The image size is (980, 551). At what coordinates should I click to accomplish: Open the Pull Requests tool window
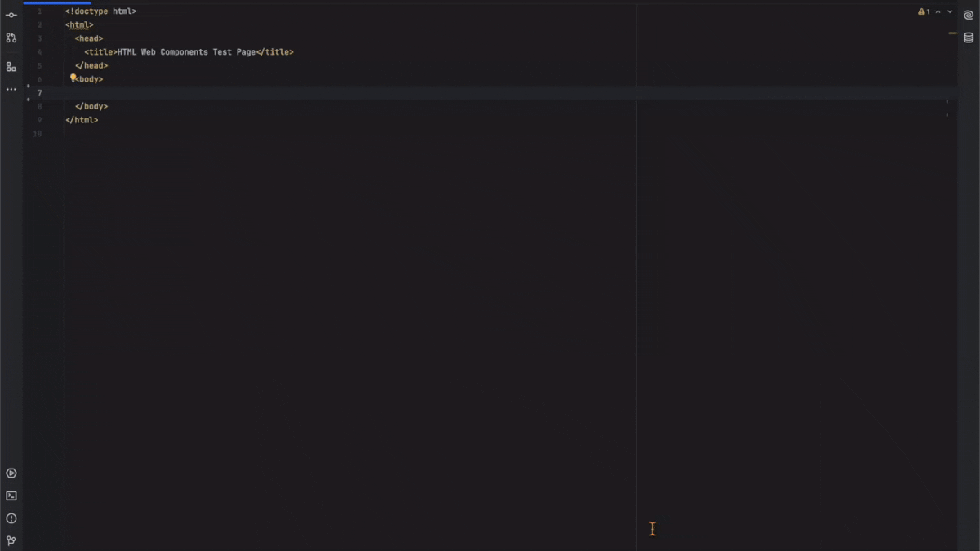point(11,37)
